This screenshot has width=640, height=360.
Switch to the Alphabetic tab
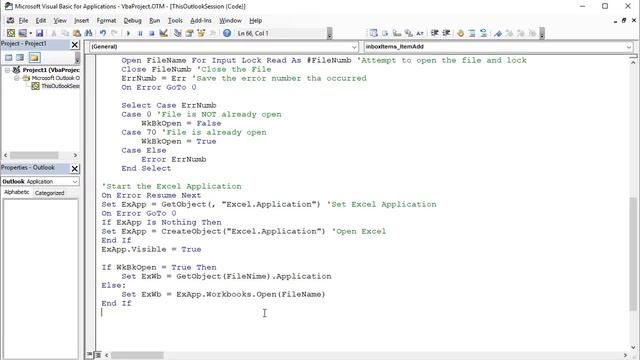pos(17,192)
